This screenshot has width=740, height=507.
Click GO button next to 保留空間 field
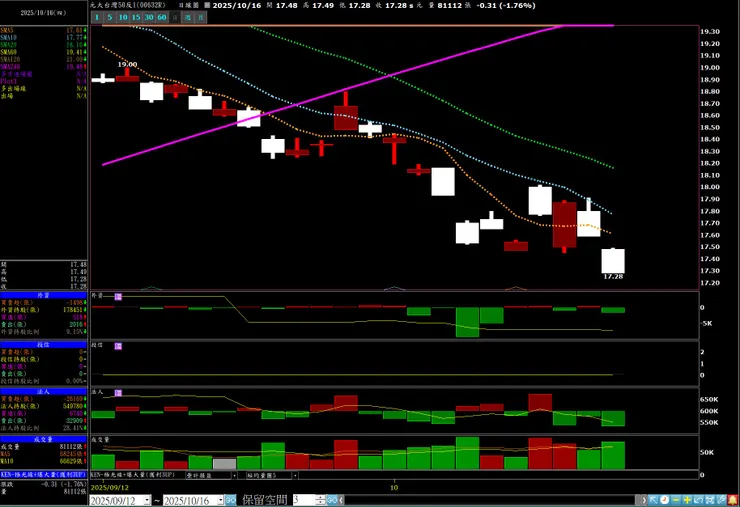point(332,500)
